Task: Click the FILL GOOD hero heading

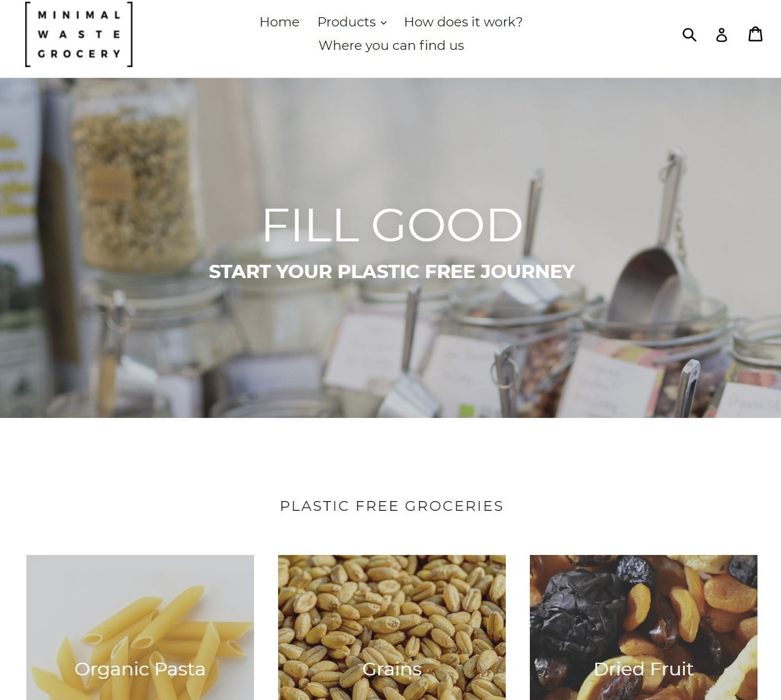Action: (392, 225)
